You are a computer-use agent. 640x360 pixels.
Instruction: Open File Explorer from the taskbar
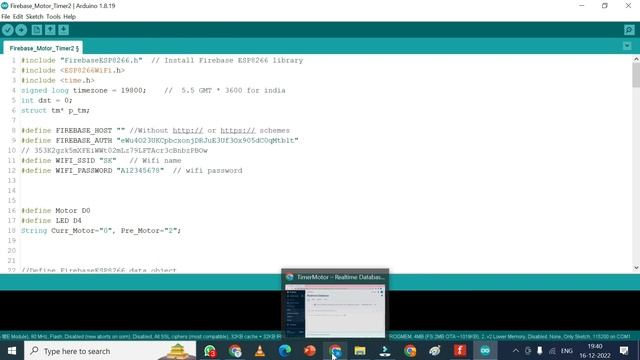pos(360,351)
